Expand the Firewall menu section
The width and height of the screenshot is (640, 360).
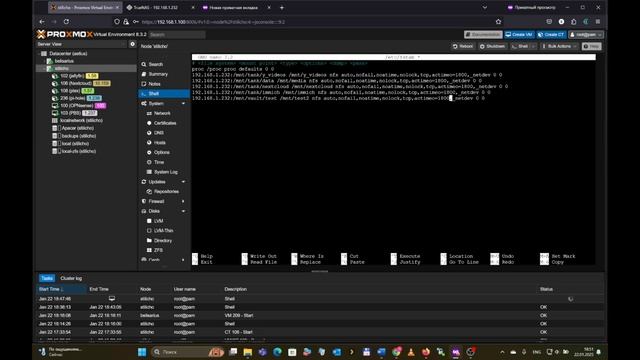183,202
